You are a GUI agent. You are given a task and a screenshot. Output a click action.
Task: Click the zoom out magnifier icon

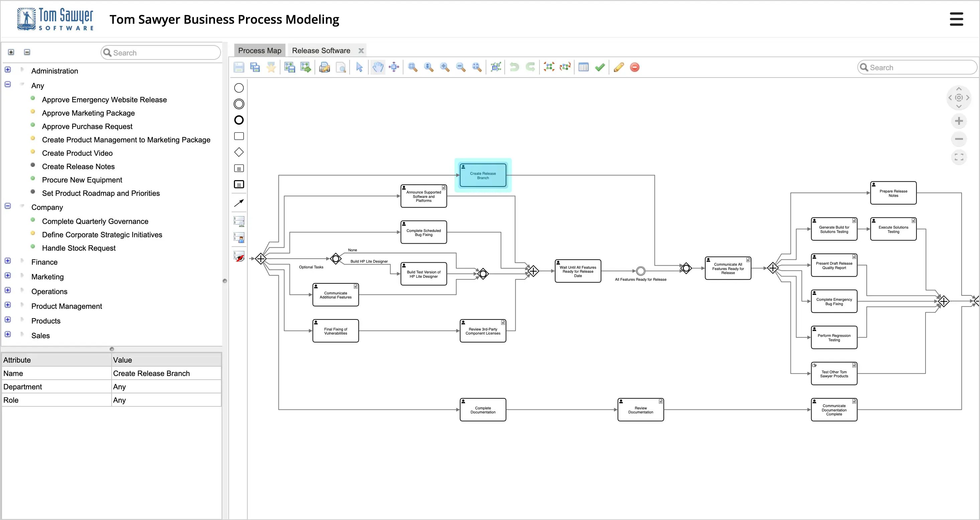pos(461,67)
